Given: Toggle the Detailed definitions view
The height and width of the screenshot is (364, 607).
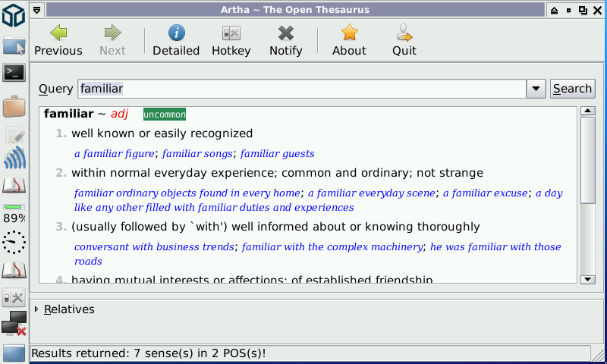Looking at the screenshot, I should click(176, 40).
